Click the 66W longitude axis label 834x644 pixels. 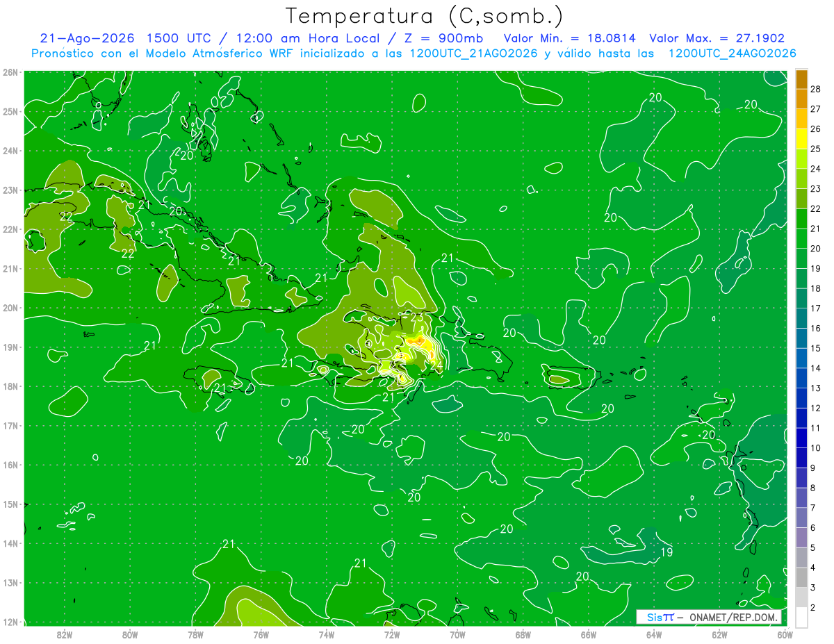click(588, 634)
